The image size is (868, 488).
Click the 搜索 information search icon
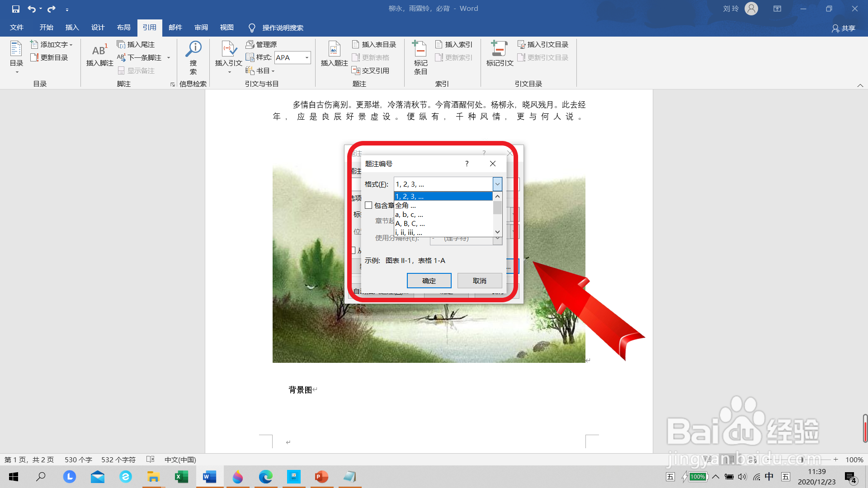(x=193, y=57)
